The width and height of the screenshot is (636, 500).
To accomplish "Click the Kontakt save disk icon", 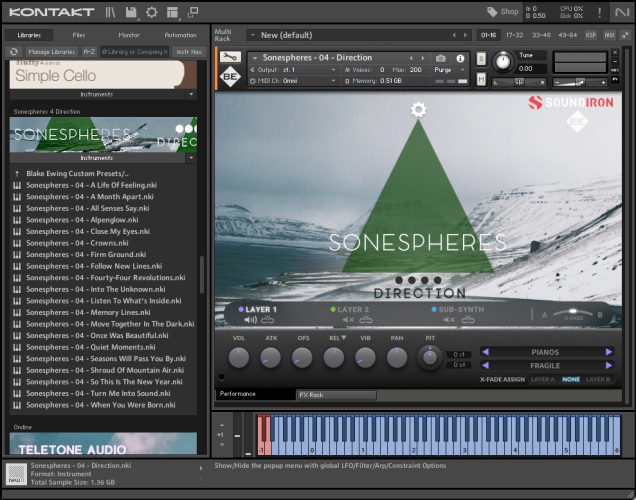I will click(x=129, y=12).
